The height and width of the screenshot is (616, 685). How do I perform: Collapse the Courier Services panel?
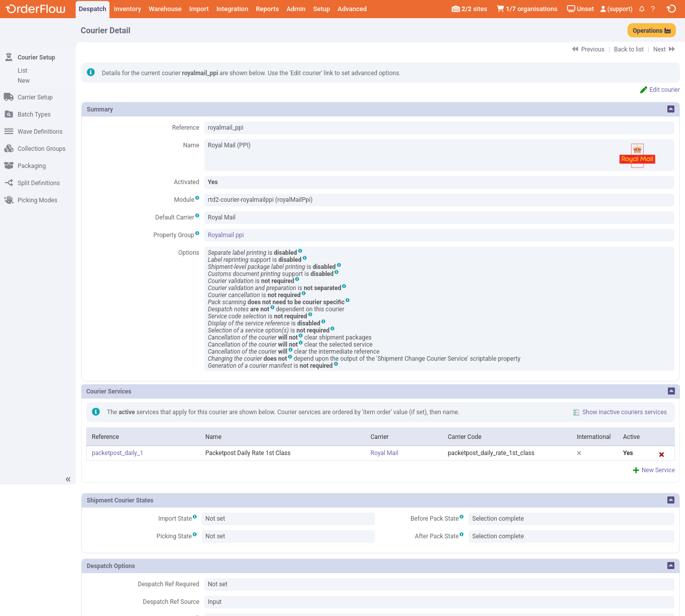pyautogui.click(x=670, y=391)
